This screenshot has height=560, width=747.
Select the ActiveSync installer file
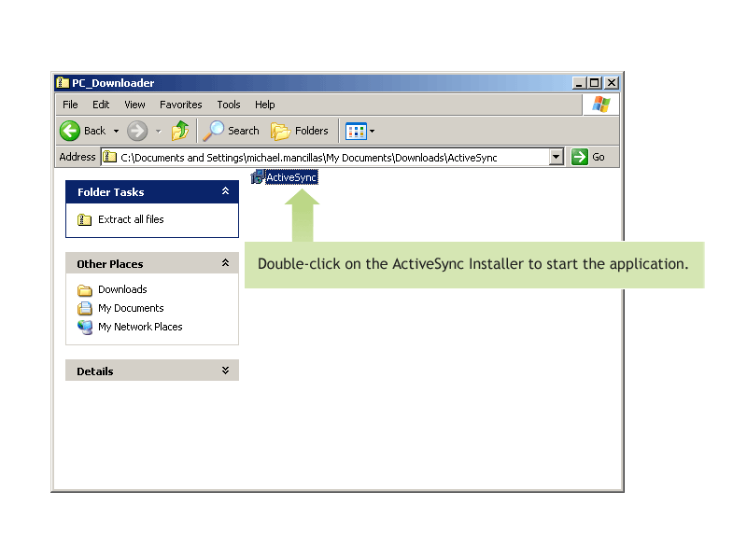click(285, 177)
